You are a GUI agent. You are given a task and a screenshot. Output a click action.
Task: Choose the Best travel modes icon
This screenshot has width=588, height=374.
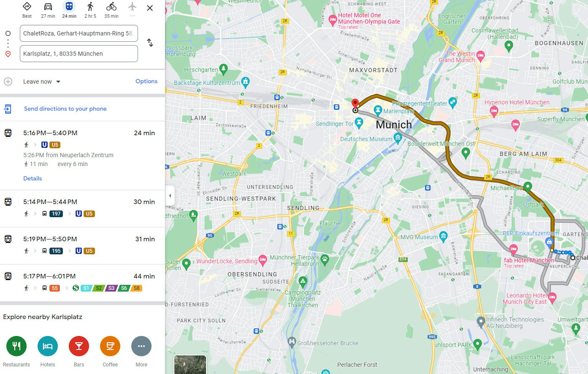[x=27, y=7]
